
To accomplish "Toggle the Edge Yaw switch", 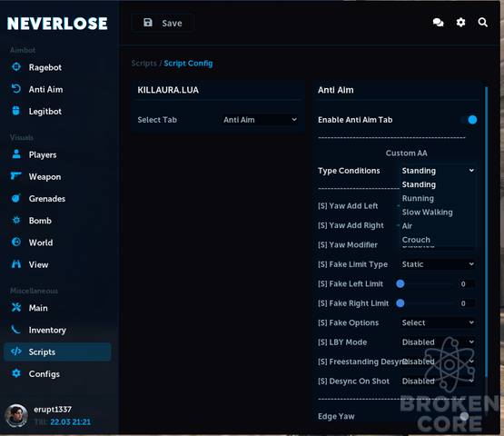I will click(469, 416).
